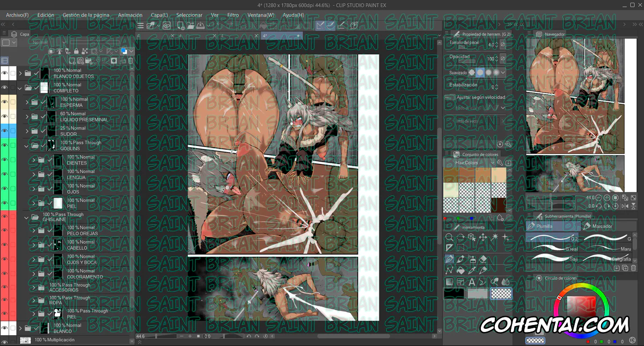Click the help question mark icon

point(354,25)
